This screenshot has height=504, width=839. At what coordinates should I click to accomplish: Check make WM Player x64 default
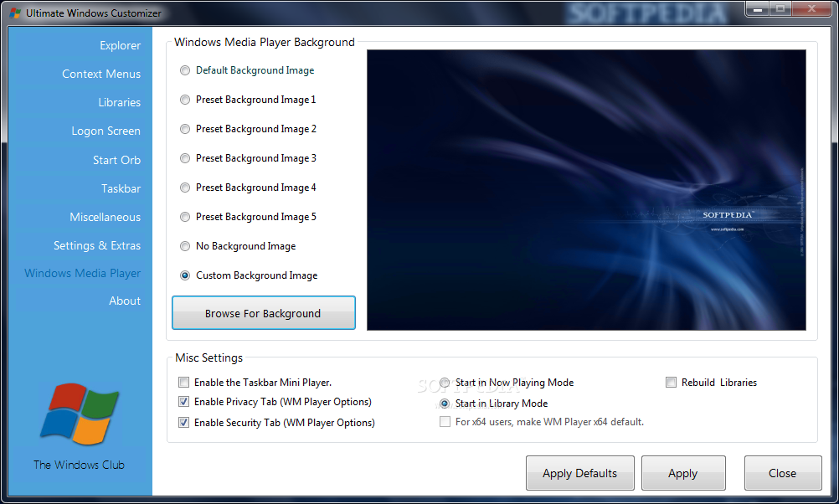pyautogui.click(x=445, y=422)
